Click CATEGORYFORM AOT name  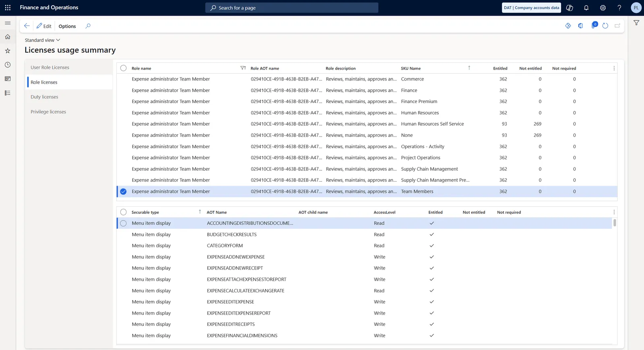pyautogui.click(x=225, y=246)
